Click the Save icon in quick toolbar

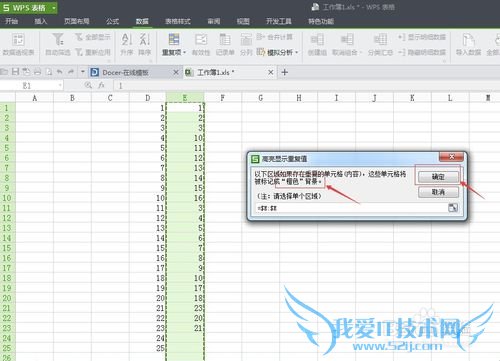tap(15, 72)
